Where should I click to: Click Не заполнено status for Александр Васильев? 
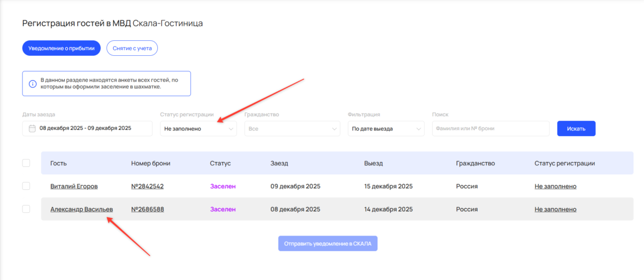(555, 210)
